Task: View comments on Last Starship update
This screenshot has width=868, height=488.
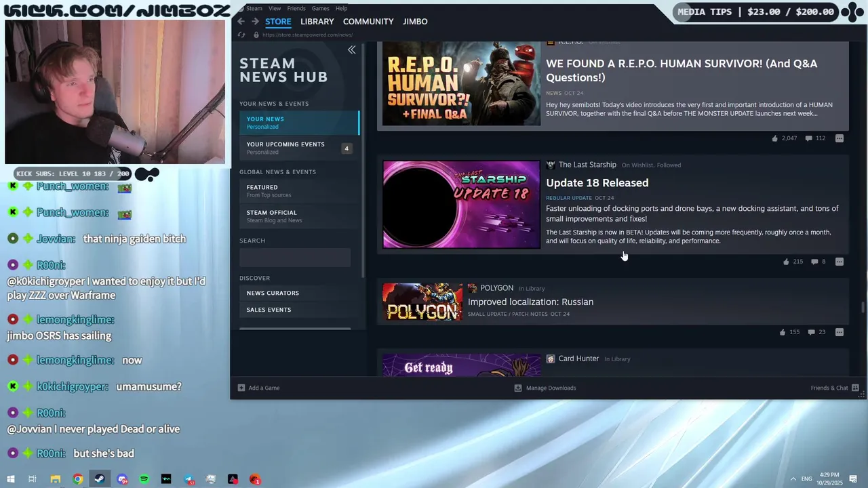Action: (x=814, y=262)
